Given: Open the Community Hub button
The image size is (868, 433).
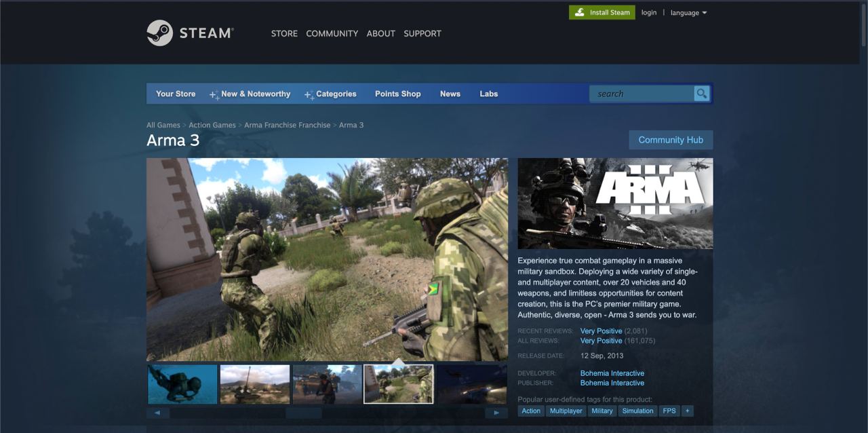Looking at the screenshot, I should click(670, 140).
